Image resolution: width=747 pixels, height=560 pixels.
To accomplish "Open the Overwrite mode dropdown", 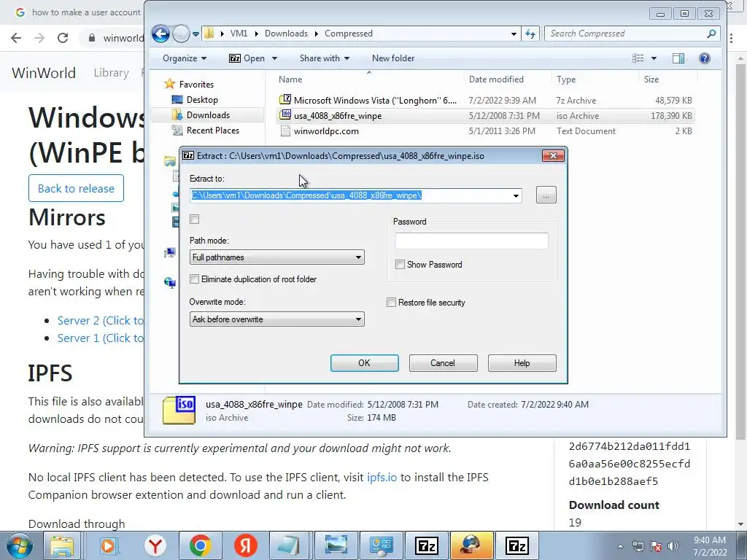I will [x=276, y=319].
